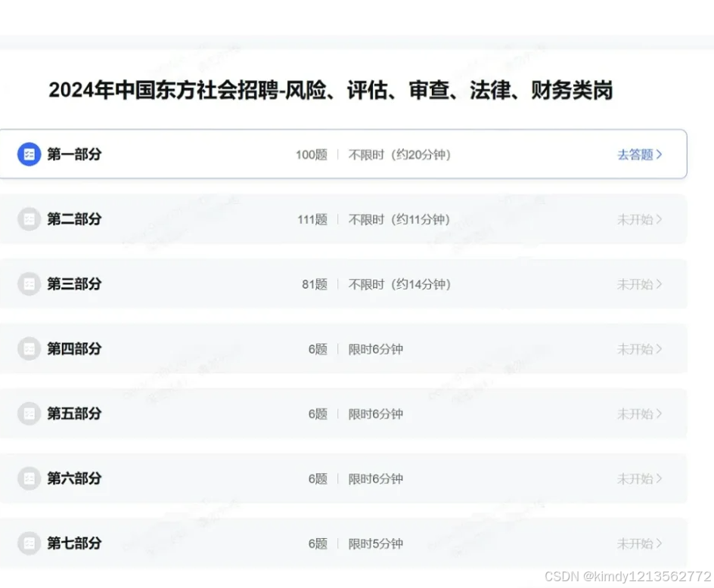Image resolution: width=714 pixels, height=588 pixels.
Task: Select the 第七部分 section title
Action: point(74,543)
